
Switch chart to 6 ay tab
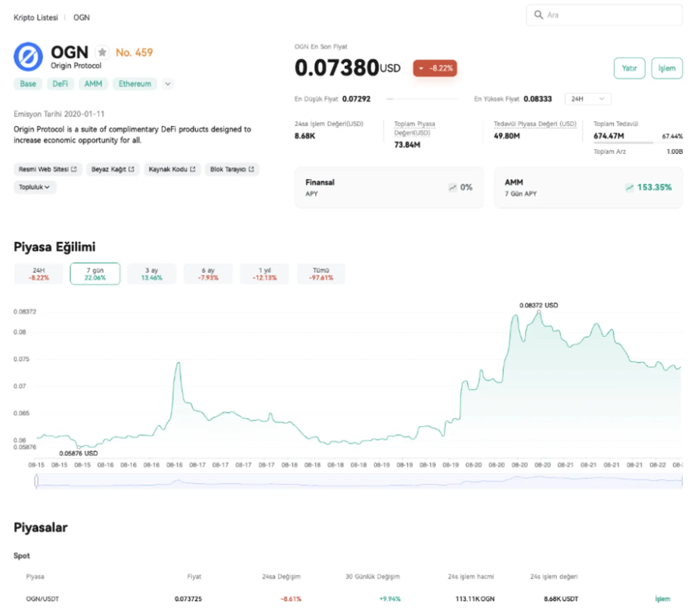pos(208,274)
